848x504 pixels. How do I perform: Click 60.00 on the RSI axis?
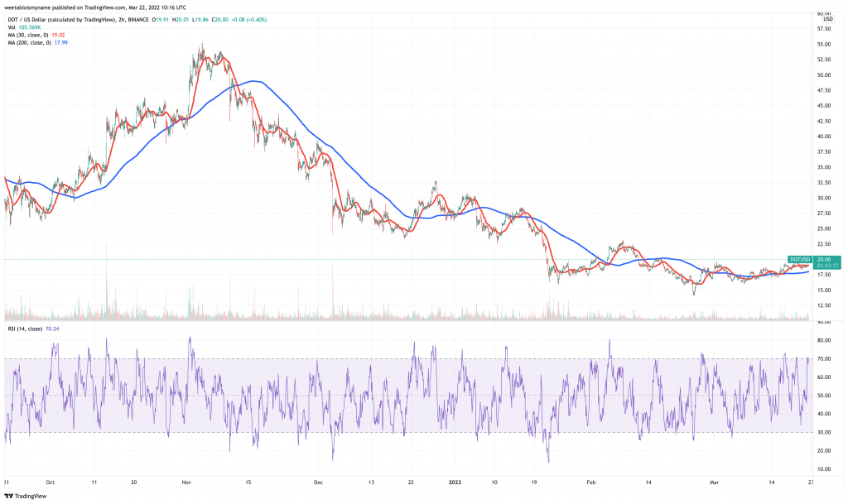(824, 377)
